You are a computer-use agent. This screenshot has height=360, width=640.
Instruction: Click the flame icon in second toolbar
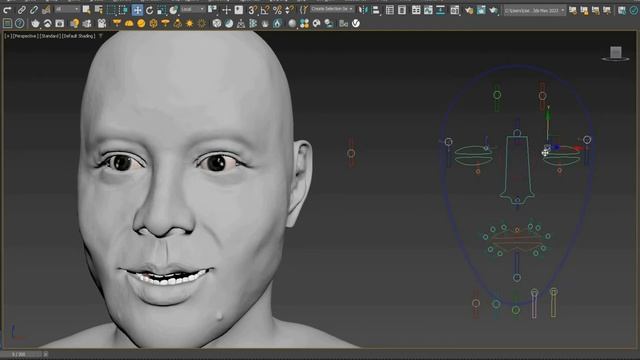pyautogui.click(x=277, y=24)
